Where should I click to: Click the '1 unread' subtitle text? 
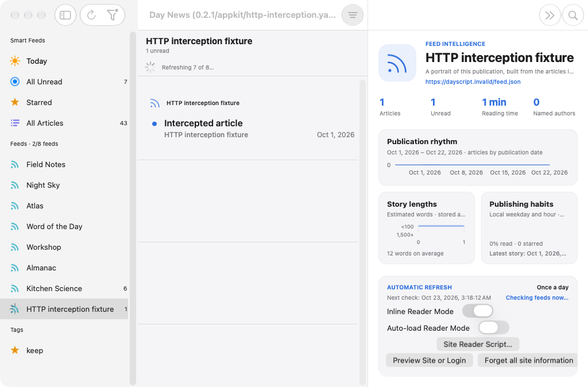(157, 51)
